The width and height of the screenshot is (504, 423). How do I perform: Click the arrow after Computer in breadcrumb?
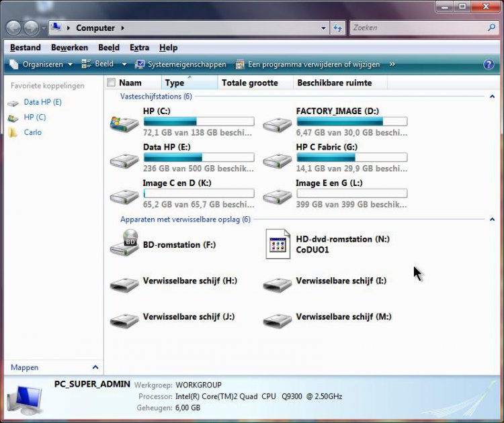(x=123, y=28)
